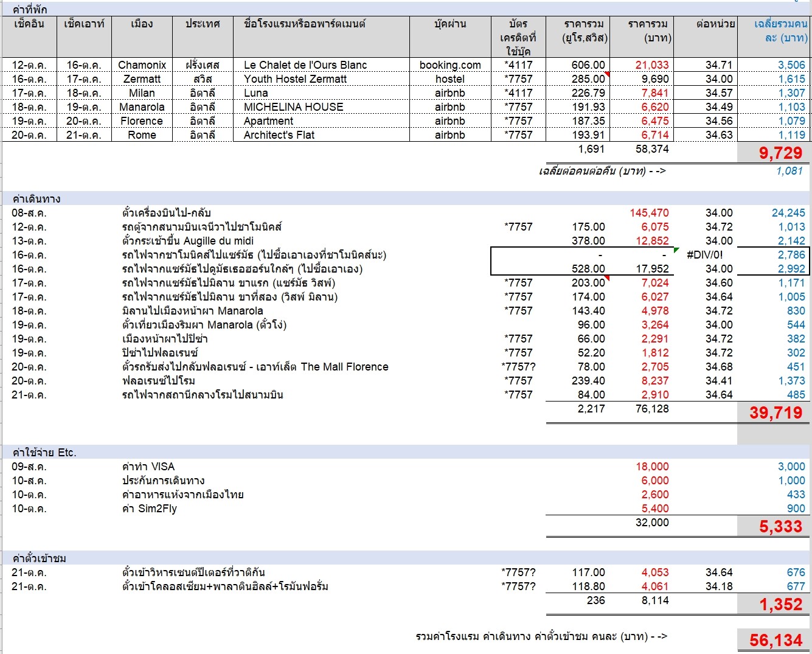Select the Rome city cell
Screen dimensions: 812x654
click(142, 135)
